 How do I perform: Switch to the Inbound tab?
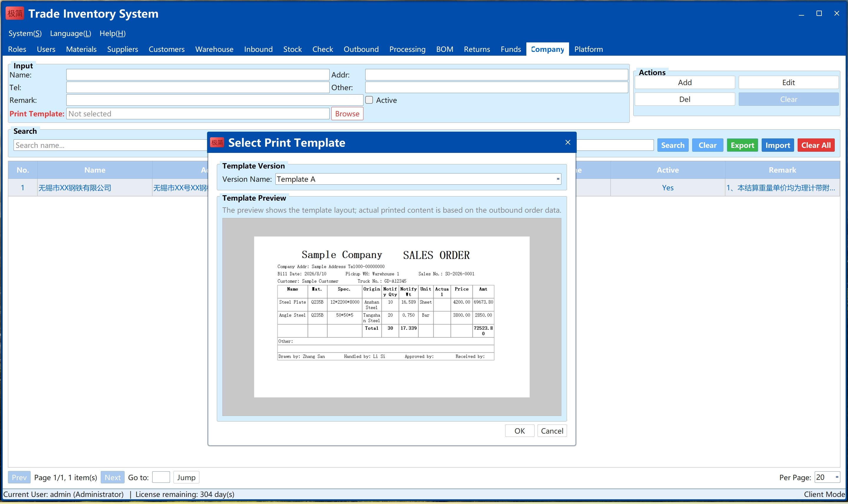pyautogui.click(x=258, y=49)
